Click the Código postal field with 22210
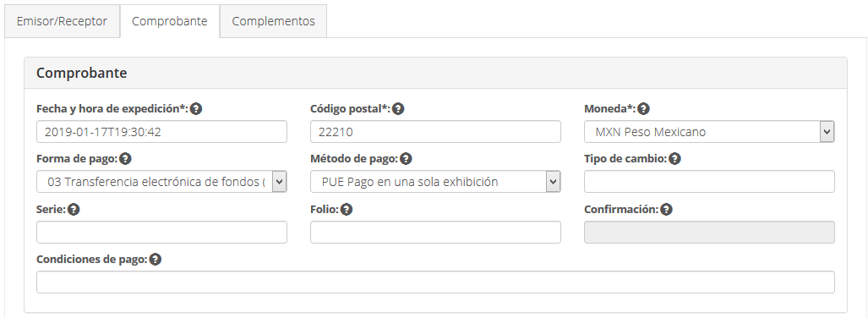Viewport: 868px width, 318px height. click(435, 132)
